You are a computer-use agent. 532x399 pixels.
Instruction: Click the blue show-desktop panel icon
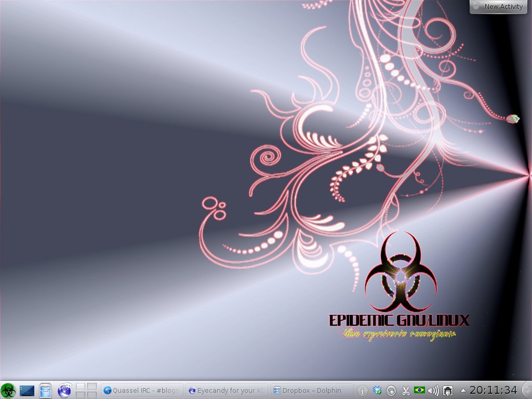click(27, 391)
